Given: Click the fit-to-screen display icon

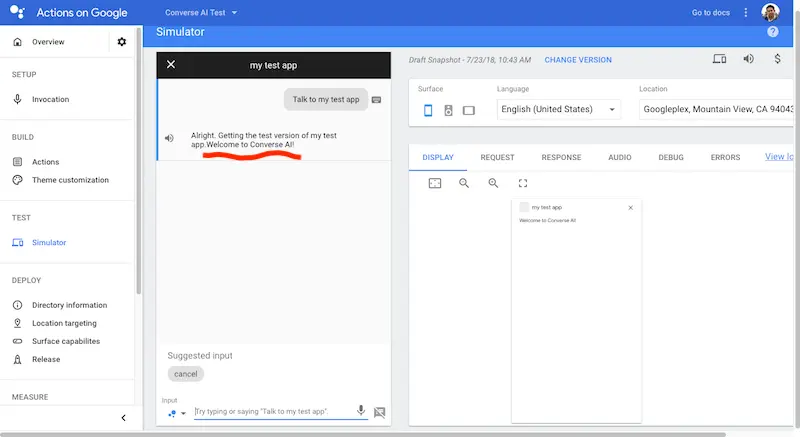Looking at the screenshot, I should click(435, 183).
